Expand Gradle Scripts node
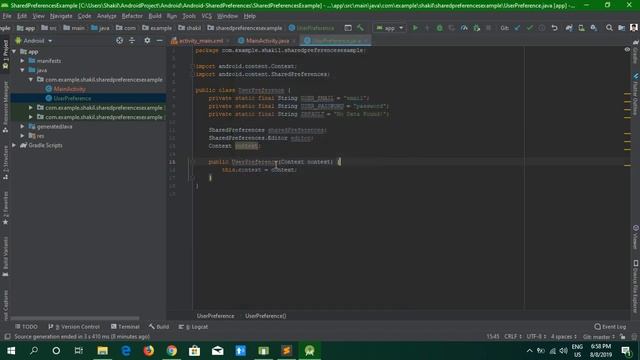Image resolution: width=640 pixels, height=360 pixels. point(14,145)
